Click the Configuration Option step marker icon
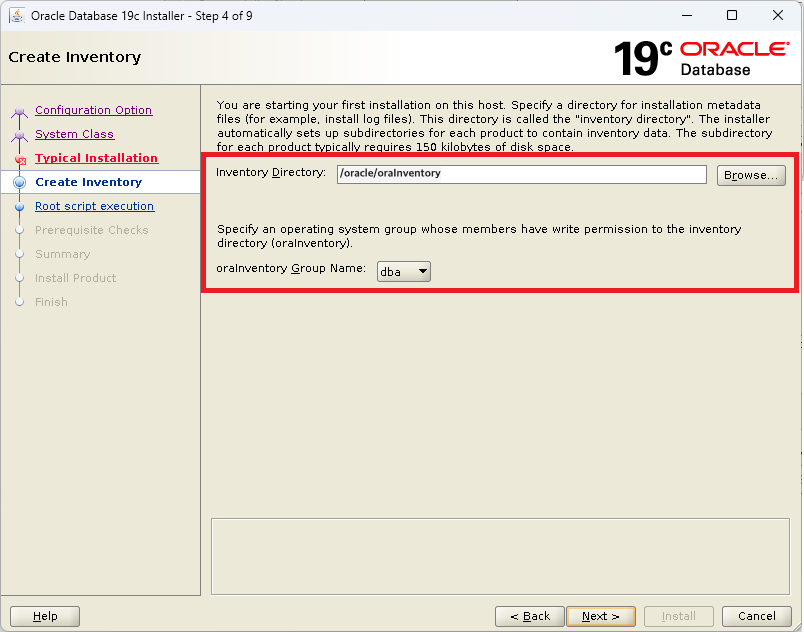This screenshot has width=804, height=632. coord(19,111)
